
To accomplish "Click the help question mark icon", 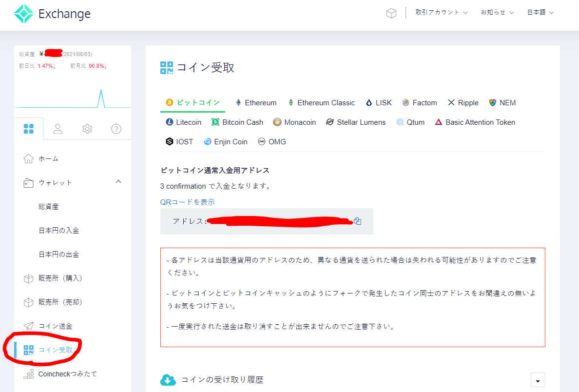I will pos(116,128).
